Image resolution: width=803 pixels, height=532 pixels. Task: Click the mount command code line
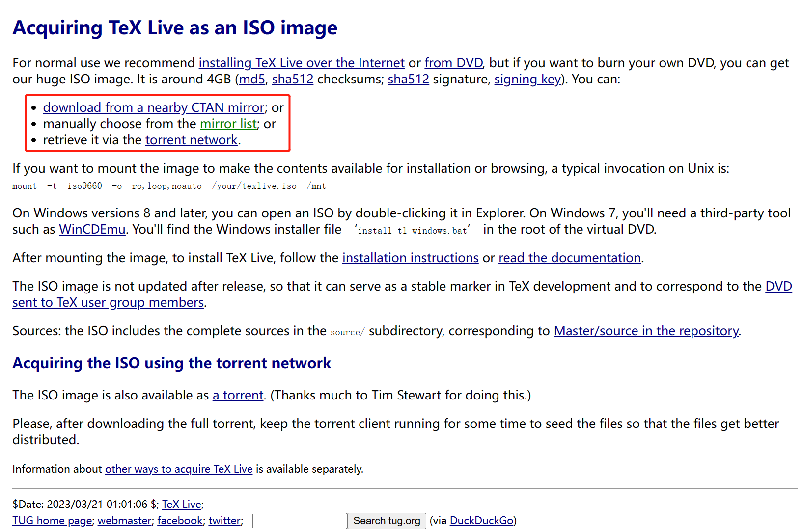(x=169, y=186)
